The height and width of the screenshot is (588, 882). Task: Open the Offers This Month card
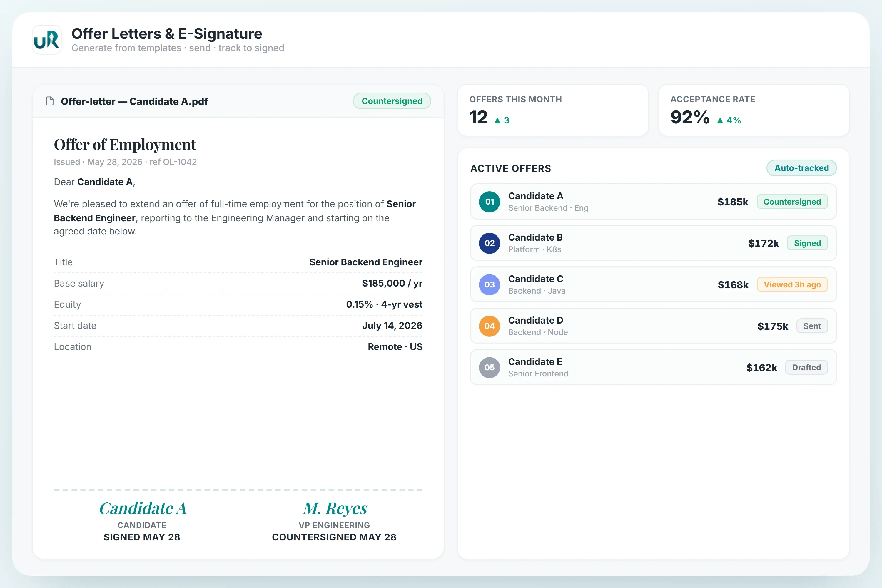pyautogui.click(x=553, y=110)
